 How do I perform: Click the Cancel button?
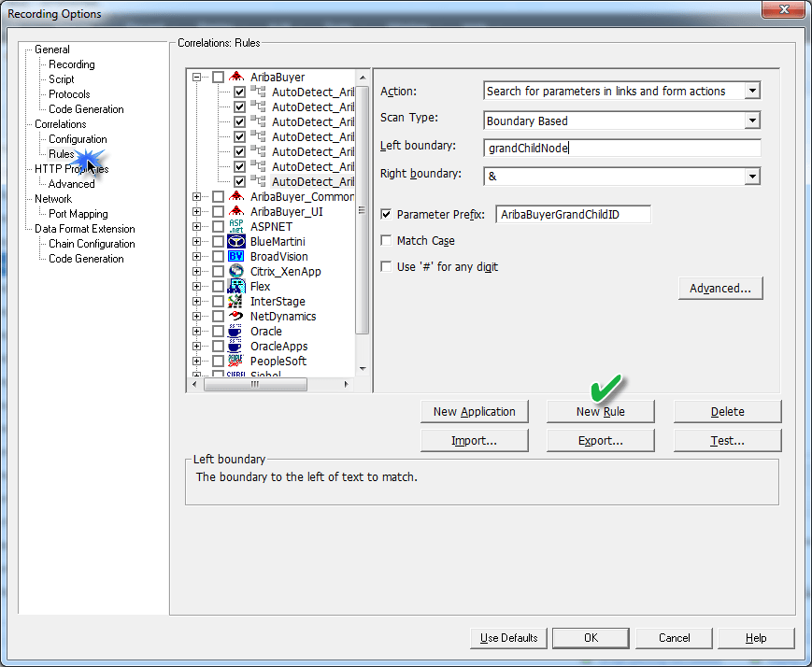click(674, 638)
